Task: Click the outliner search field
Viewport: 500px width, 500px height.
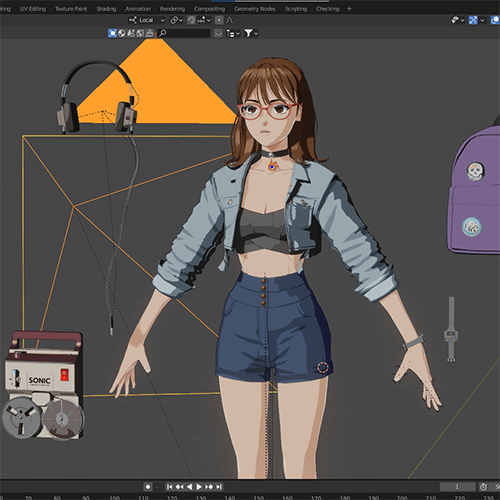Action: point(184,33)
